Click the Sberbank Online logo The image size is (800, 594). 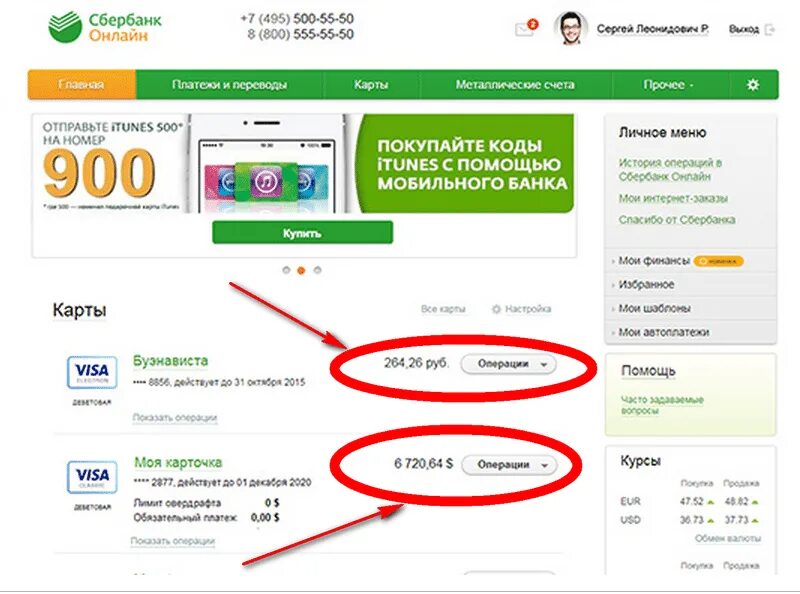tap(105, 28)
